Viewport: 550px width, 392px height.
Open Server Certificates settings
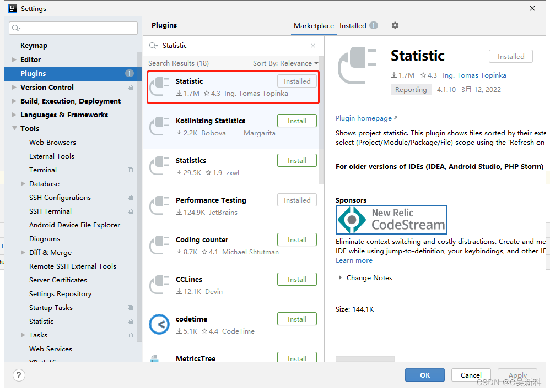(58, 280)
